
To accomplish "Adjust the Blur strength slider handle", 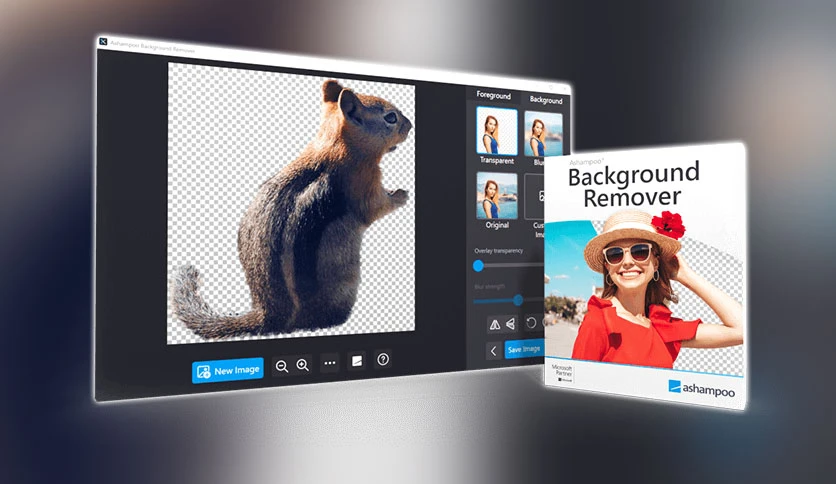I will (x=518, y=300).
